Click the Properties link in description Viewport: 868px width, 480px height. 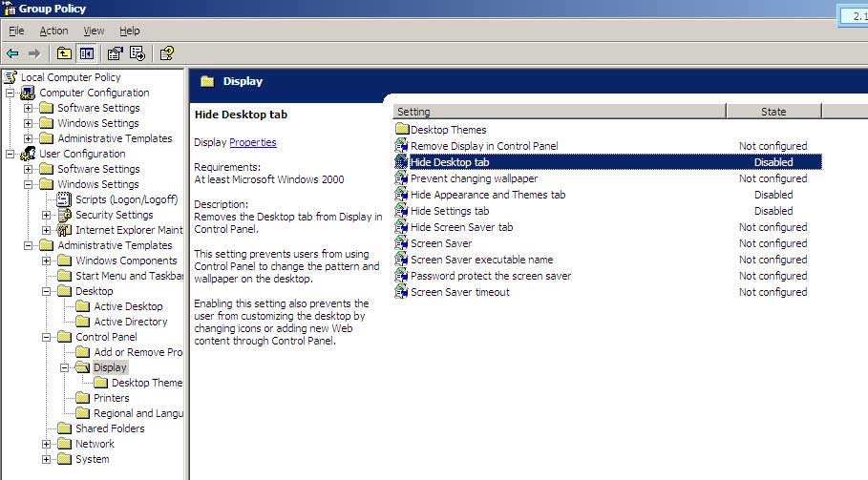click(253, 142)
